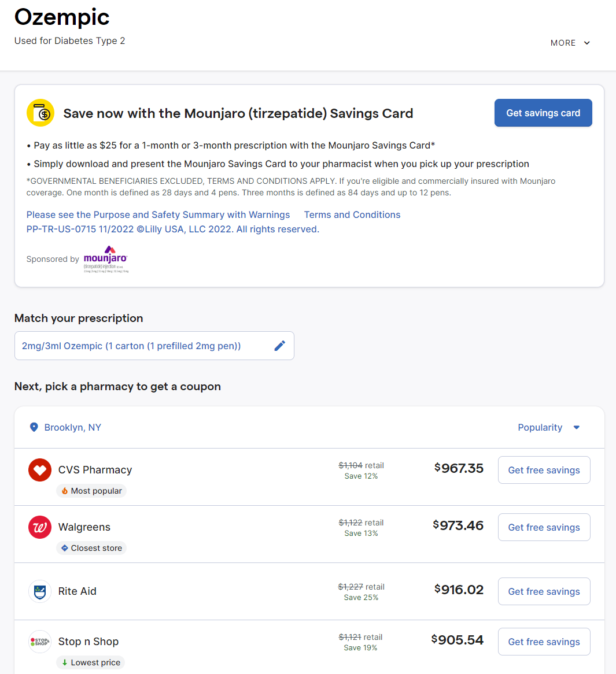Click the CVS Pharmacy heart logo
The image size is (616, 674).
pos(40,470)
